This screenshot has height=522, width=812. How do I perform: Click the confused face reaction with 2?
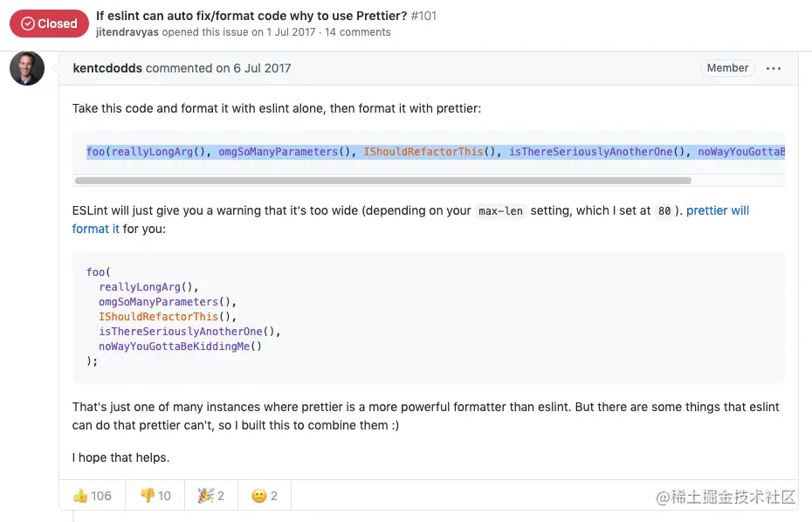264,496
